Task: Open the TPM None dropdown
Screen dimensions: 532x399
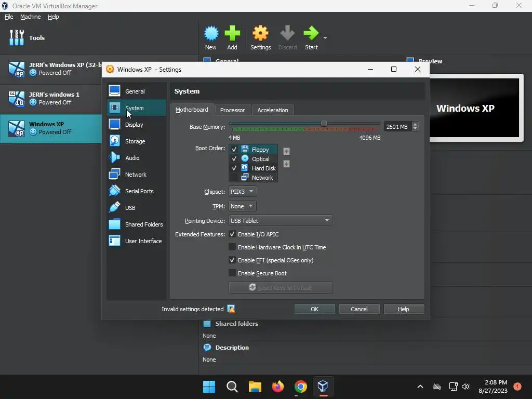Action: pos(242,206)
